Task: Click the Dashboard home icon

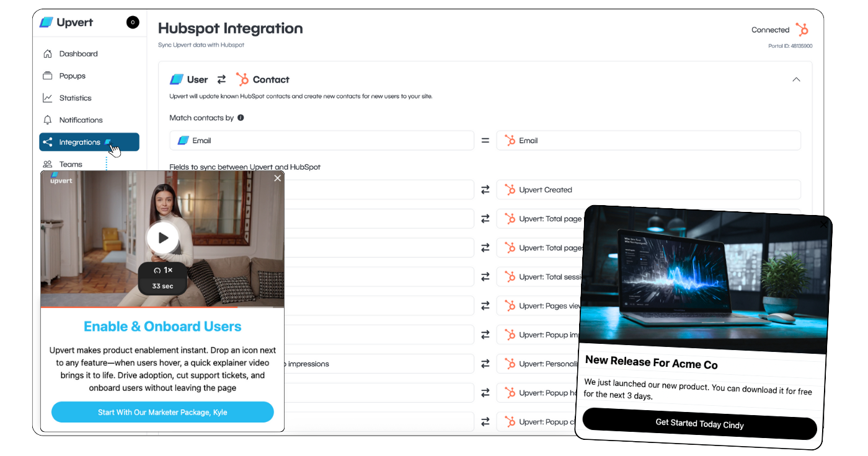Action: (48, 54)
